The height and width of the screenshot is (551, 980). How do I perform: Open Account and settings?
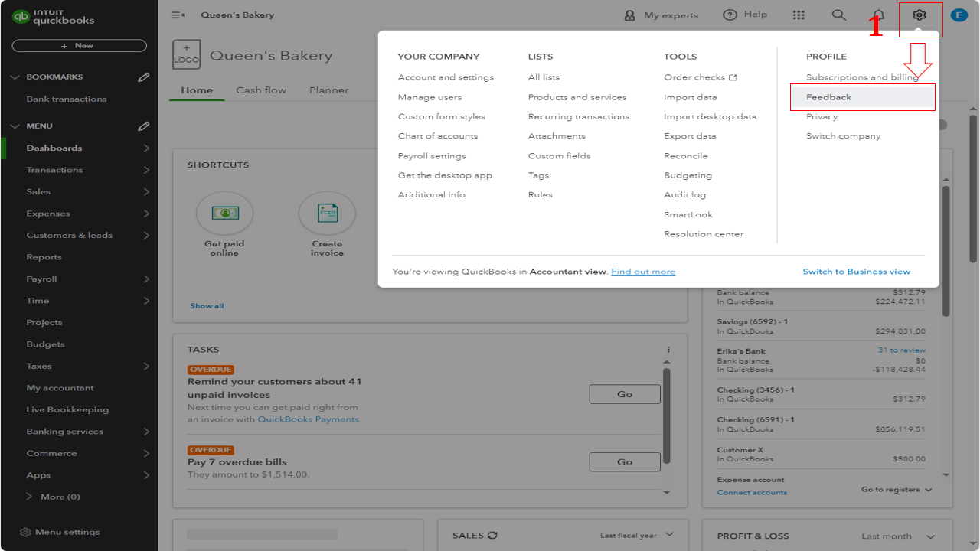(x=446, y=77)
